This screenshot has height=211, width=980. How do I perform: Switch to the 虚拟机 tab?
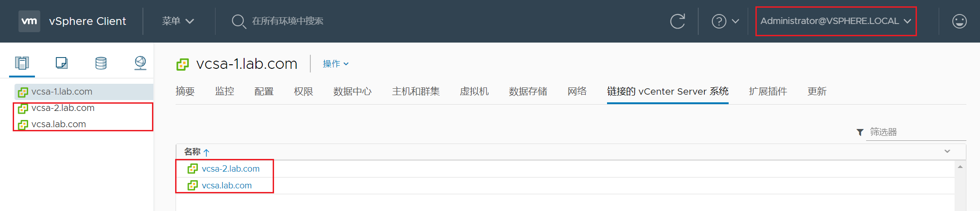475,91
